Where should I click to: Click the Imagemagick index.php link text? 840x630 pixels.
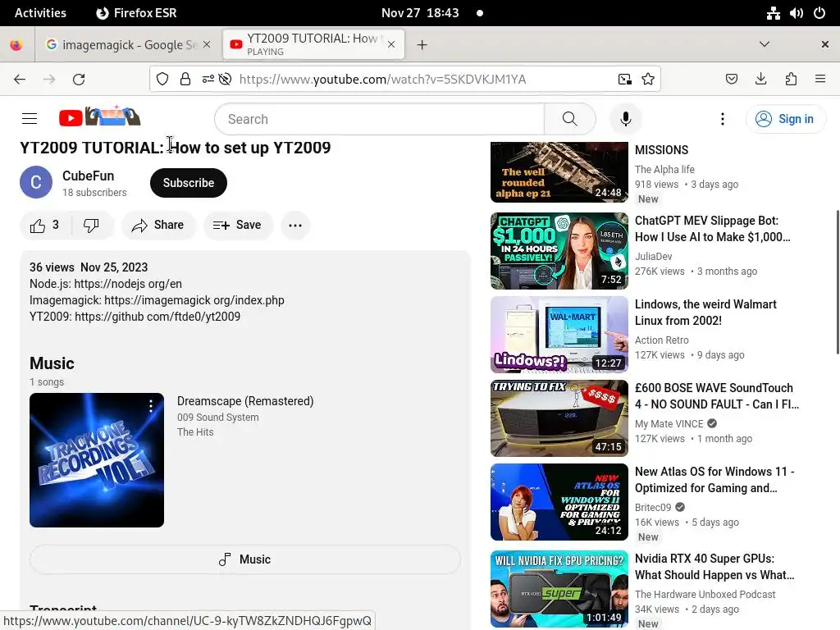point(194,300)
